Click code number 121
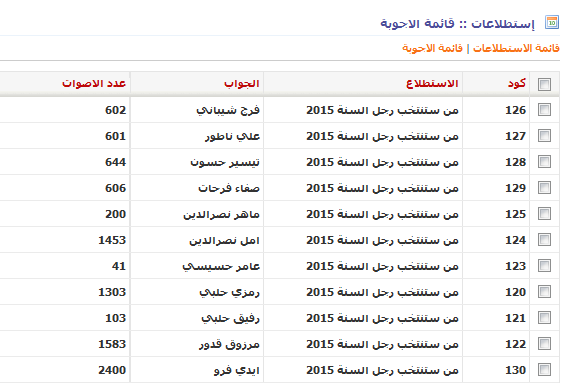The height and width of the screenshot is (389, 568). point(515,318)
